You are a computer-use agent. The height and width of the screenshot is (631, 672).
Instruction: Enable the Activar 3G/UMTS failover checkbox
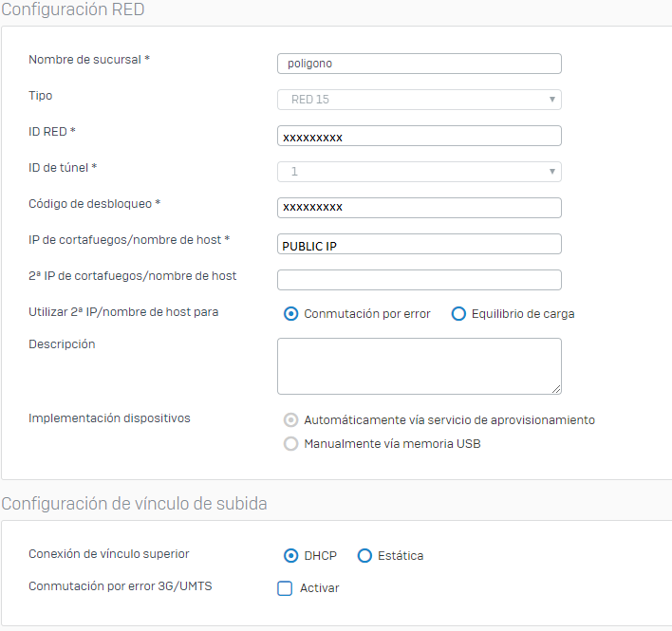tap(285, 588)
